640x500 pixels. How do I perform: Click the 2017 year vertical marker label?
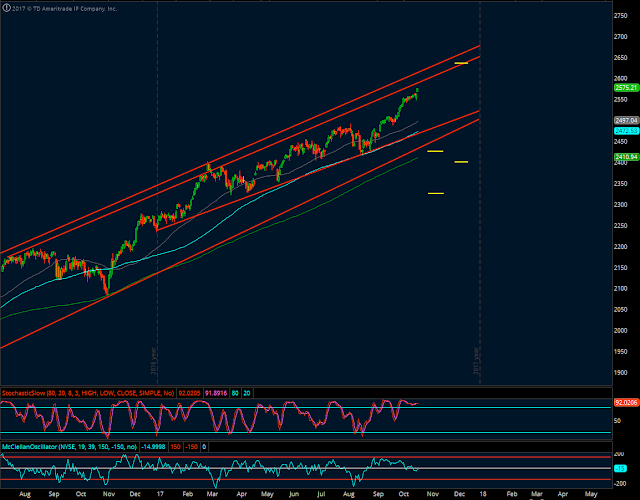pyautogui.click(x=476, y=361)
